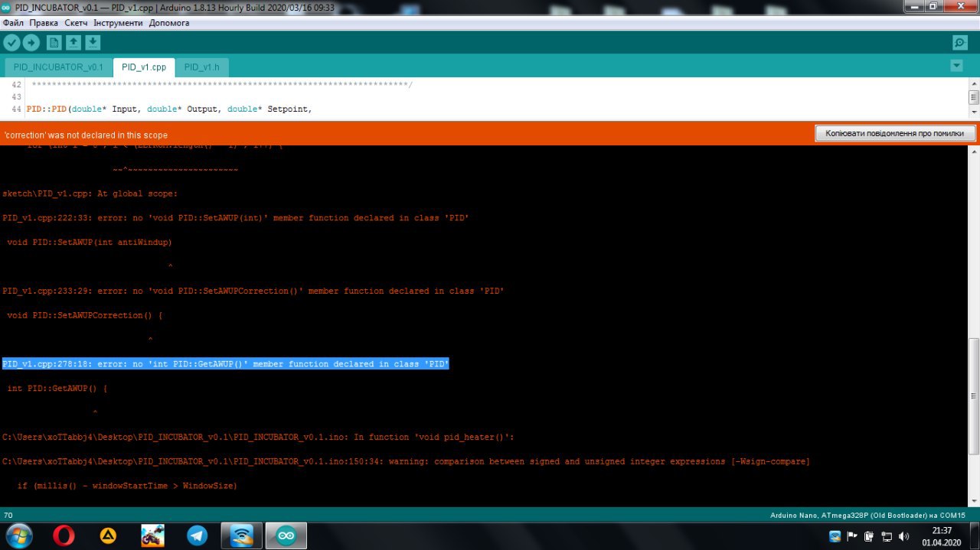The image size is (980, 550).
Task: Click 'if (millis() - windowStartTime > WindowSize)' line
Action: coord(127,486)
